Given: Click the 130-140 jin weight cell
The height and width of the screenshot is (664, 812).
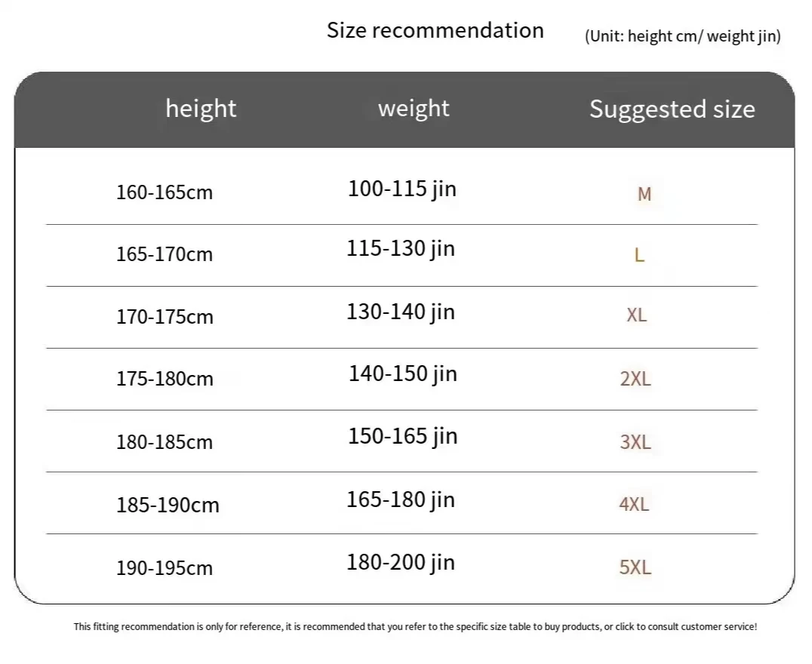Looking at the screenshot, I should pyautogui.click(x=401, y=312).
